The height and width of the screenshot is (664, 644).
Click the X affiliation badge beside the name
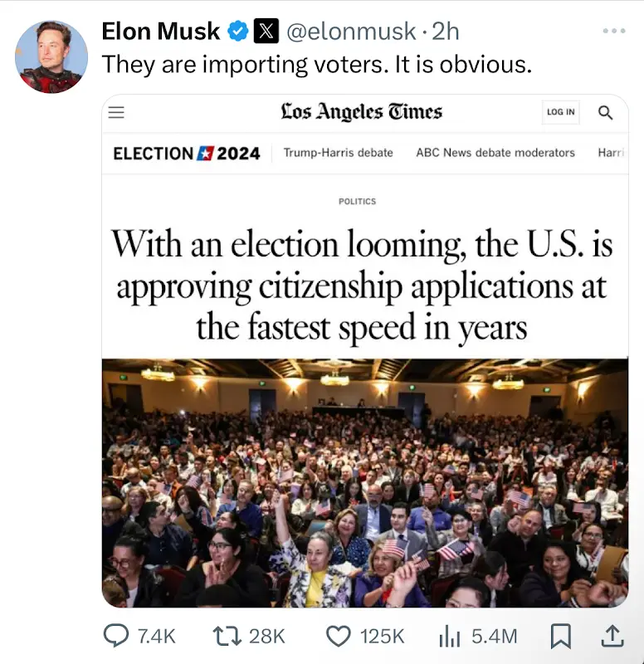click(x=266, y=32)
